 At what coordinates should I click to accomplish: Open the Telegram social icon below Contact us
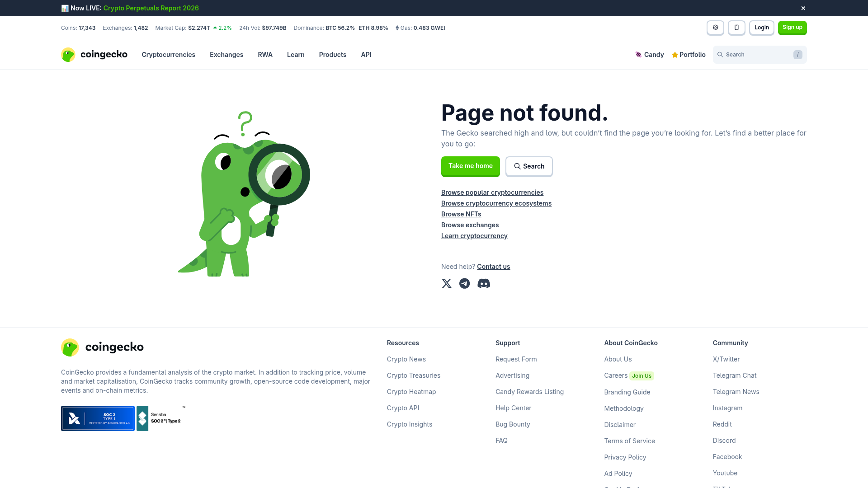(x=465, y=283)
